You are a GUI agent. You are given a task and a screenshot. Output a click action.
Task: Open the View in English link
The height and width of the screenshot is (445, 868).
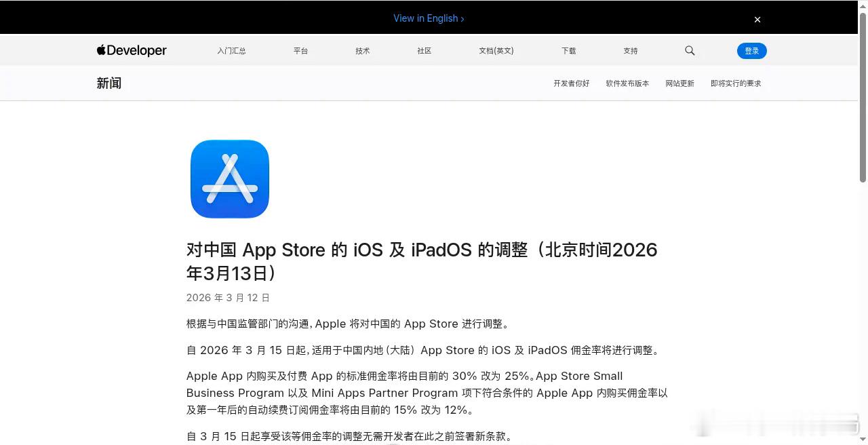pos(429,18)
